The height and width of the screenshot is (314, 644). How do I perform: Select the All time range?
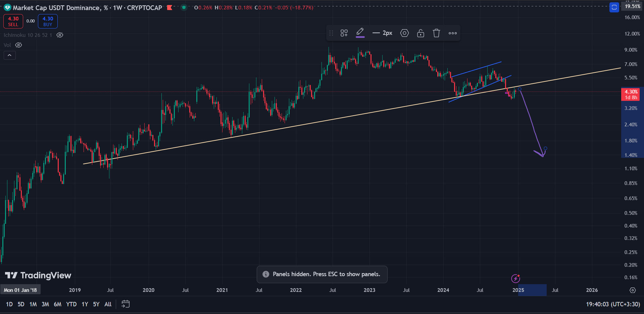coord(108,304)
